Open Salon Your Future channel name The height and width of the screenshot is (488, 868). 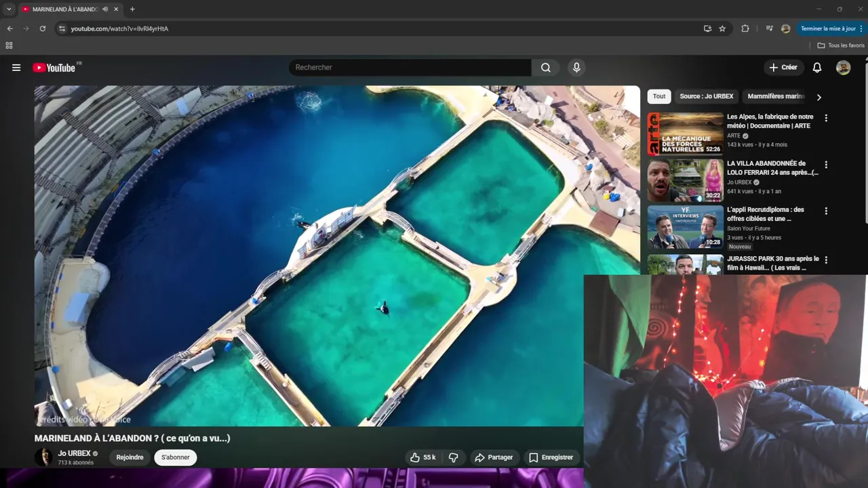(x=749, y=229)
